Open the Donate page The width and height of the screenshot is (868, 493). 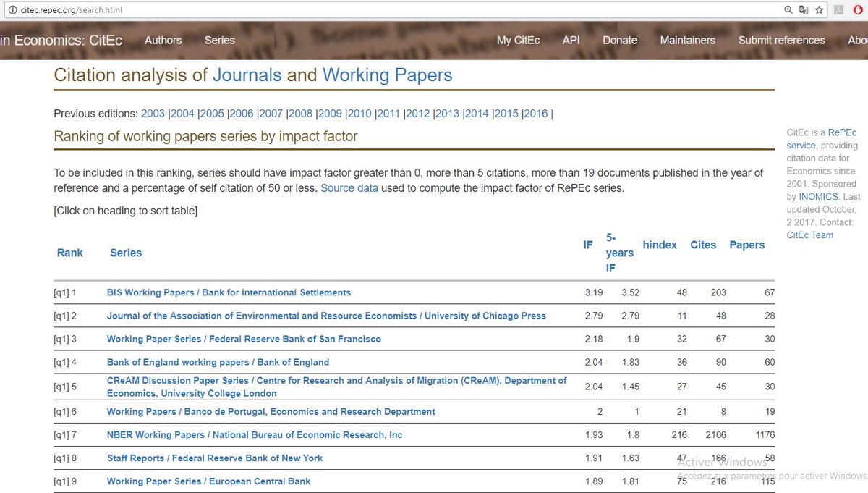point(619,41)
